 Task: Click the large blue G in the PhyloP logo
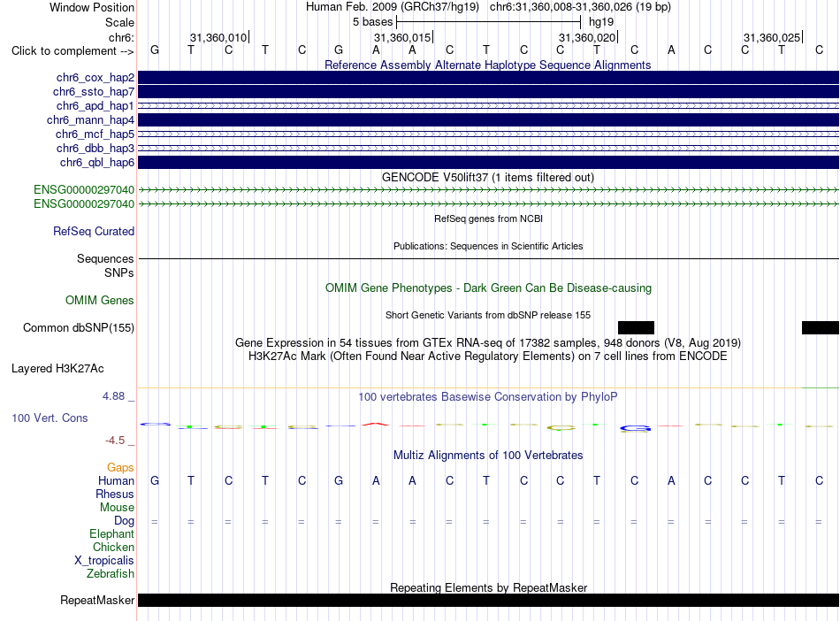click(636, 428)
